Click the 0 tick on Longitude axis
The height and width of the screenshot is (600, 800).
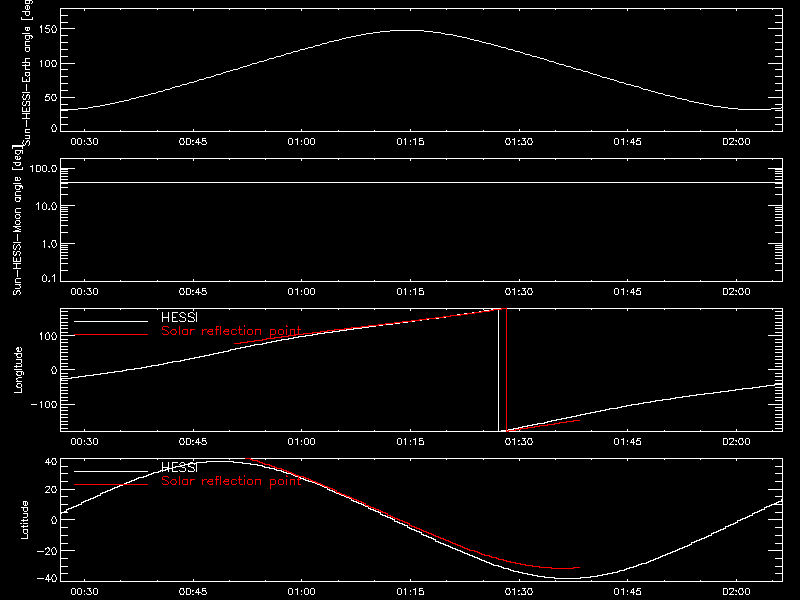tap(54, 370)
